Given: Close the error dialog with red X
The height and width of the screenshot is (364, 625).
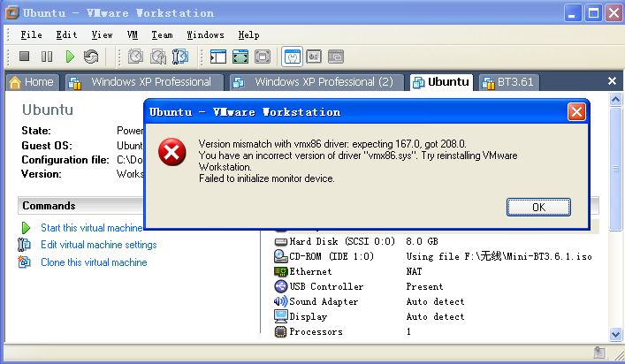Looking at the screenshot, I should pyautogui.click(x=576, y=112).
